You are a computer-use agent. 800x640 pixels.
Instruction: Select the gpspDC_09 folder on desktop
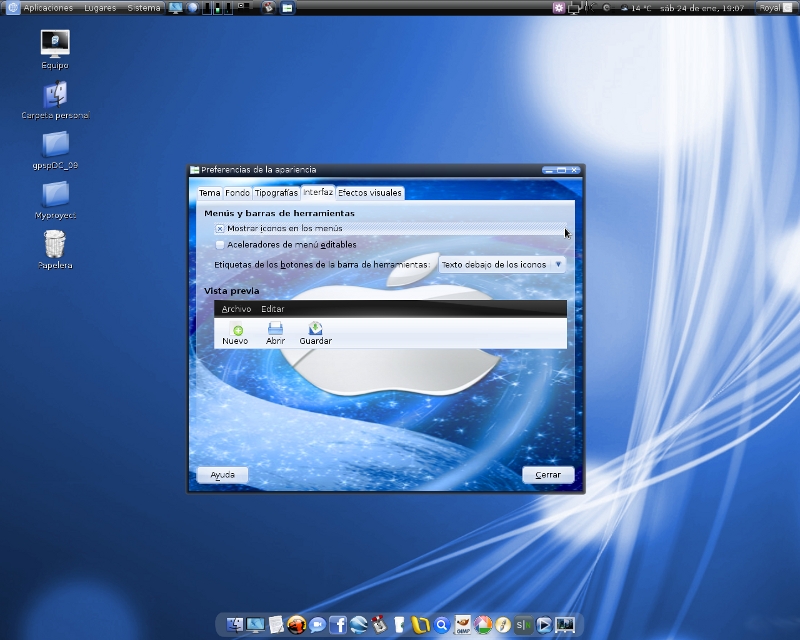point(55,150)
